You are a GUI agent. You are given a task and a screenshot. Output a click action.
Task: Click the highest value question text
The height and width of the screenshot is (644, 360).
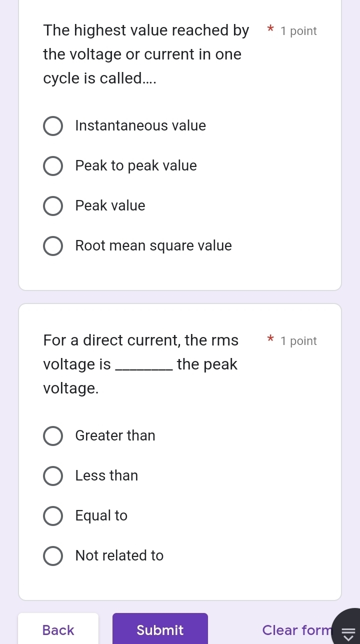click(x=146, y=54)
